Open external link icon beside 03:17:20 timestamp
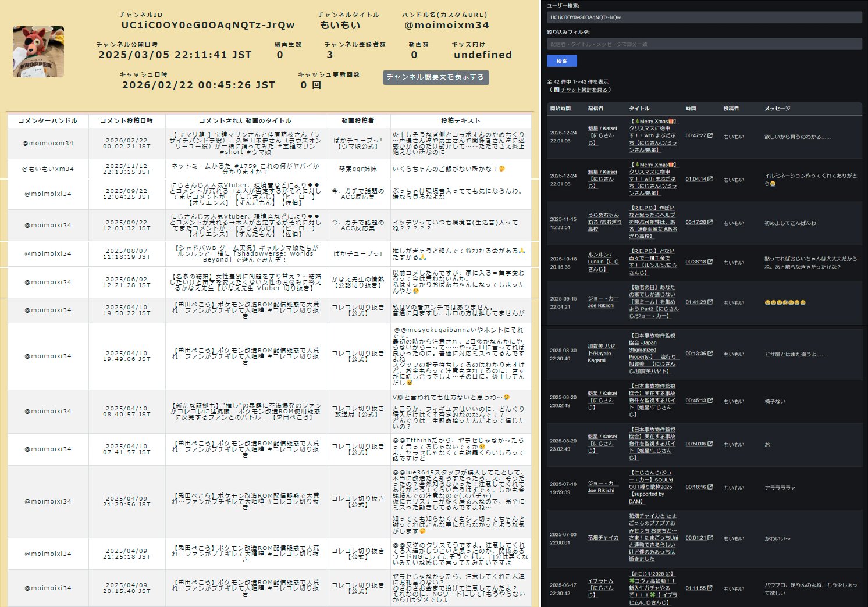 pyautogui.click(x=710, y=222)
